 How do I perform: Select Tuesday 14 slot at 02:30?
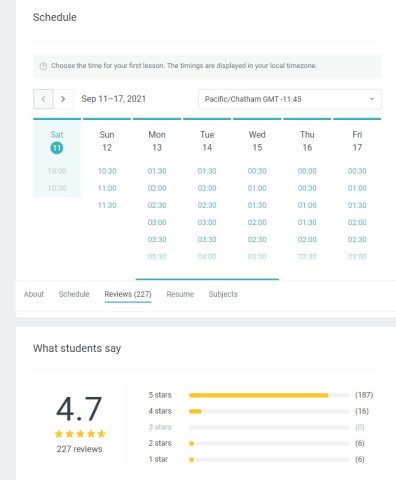click(207, 205)
